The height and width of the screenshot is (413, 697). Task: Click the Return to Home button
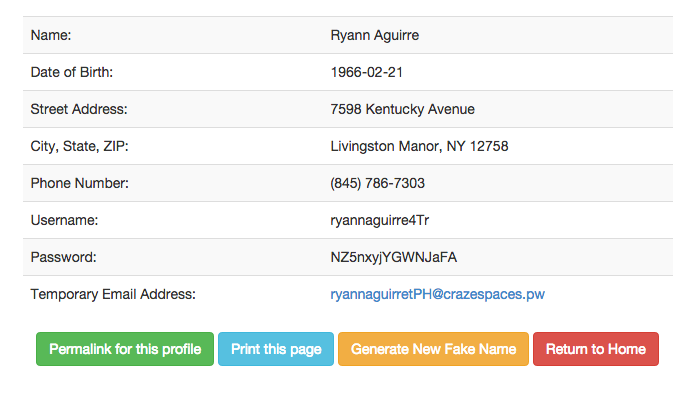[x=596, y=349]
